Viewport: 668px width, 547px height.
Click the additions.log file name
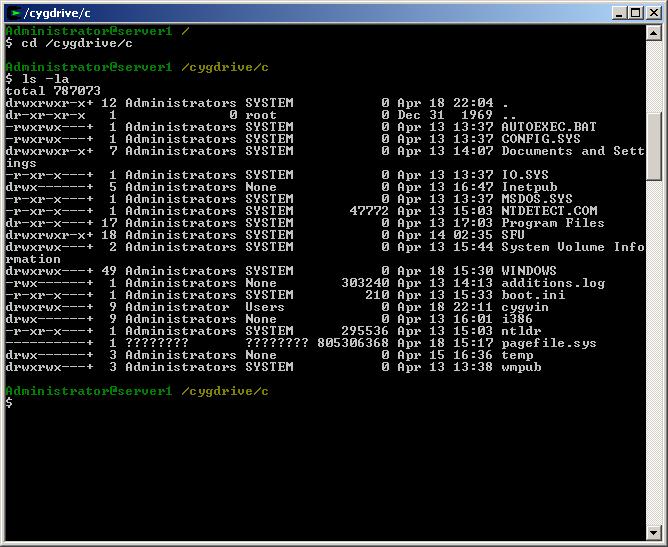552,283
